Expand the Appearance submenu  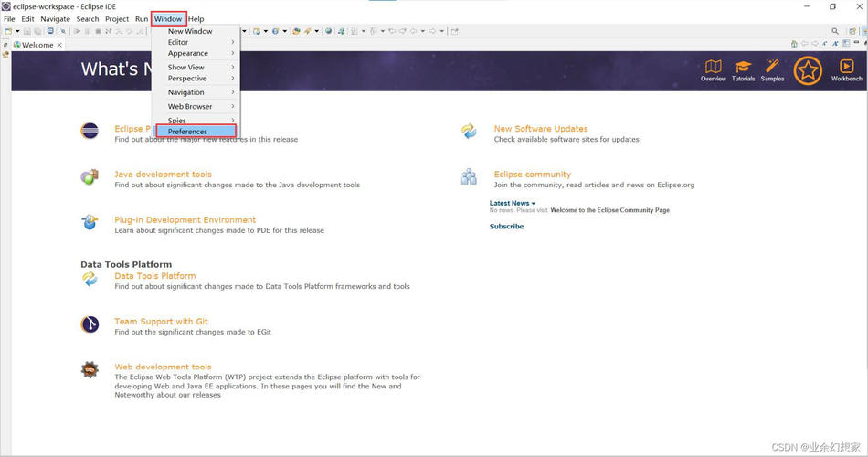[196, 53]
